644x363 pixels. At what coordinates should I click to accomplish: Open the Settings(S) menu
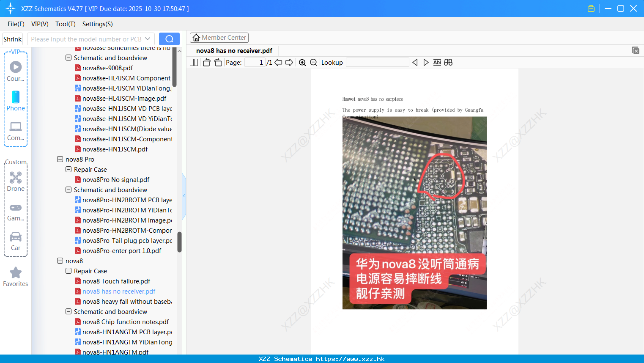98,24
